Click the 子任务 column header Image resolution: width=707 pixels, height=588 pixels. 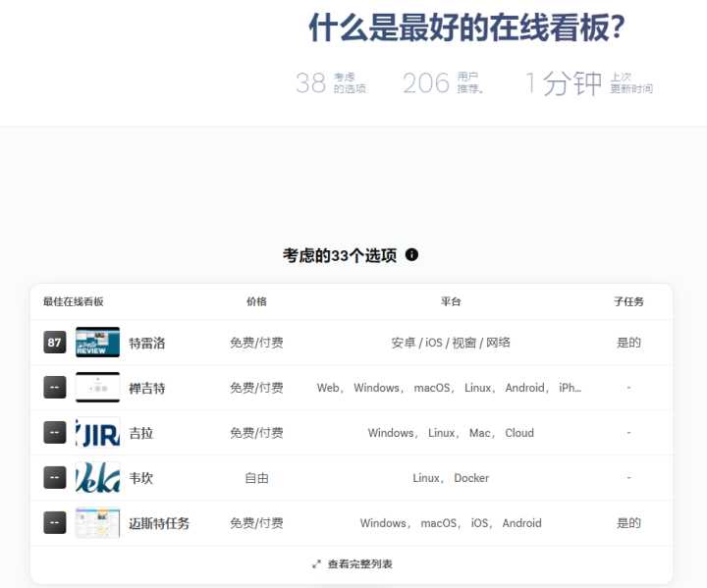(x=628, y=301)
